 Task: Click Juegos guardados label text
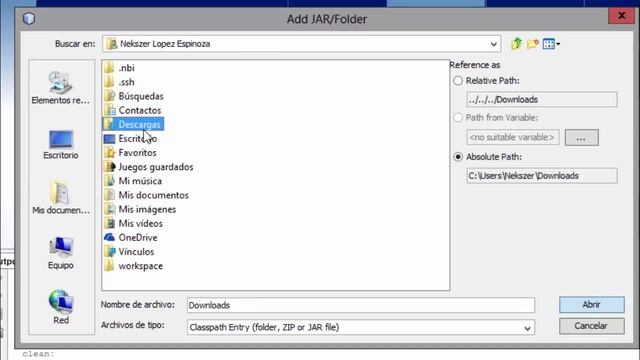tap(156, 167)
